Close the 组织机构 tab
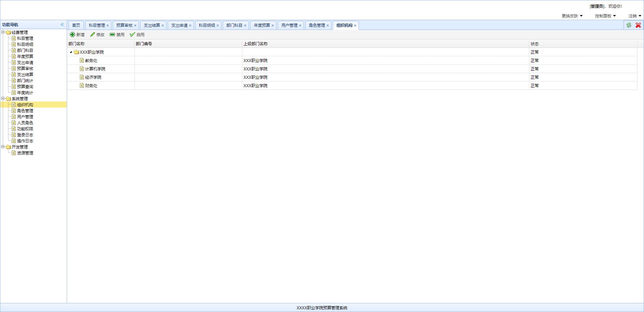The width and height of the screenshot is (644, 312). click(355, 25)
